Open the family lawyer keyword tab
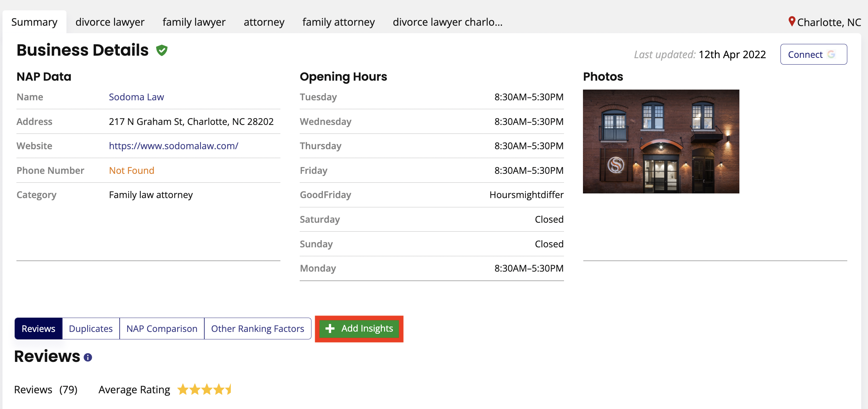The width and height of the screenshot is (868, 409). click(194, 22)
